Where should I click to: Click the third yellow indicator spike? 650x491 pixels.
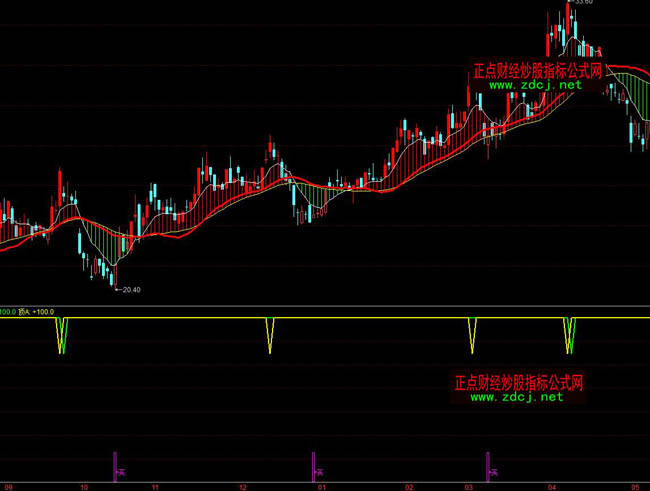(x=473, y=336)
